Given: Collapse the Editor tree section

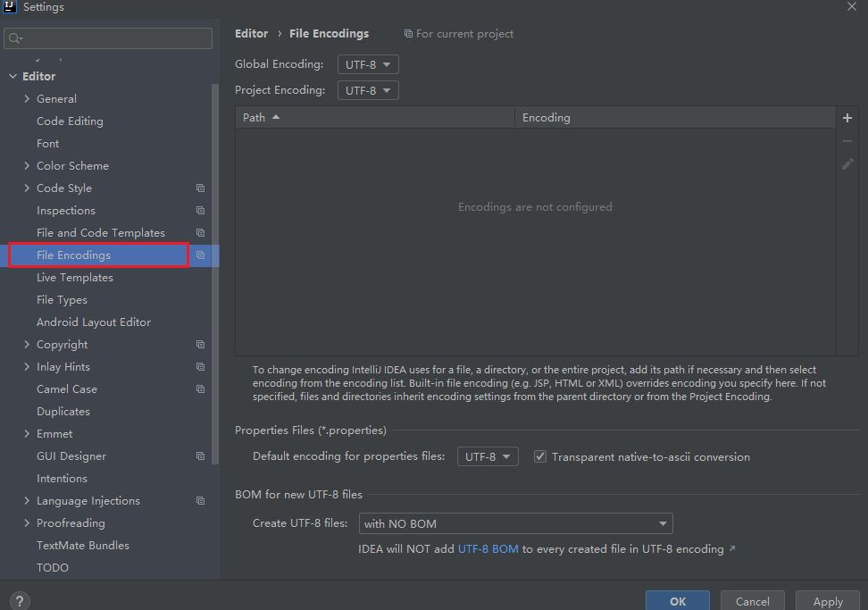Looking at the screenshot, I should (x=13, y=77).
